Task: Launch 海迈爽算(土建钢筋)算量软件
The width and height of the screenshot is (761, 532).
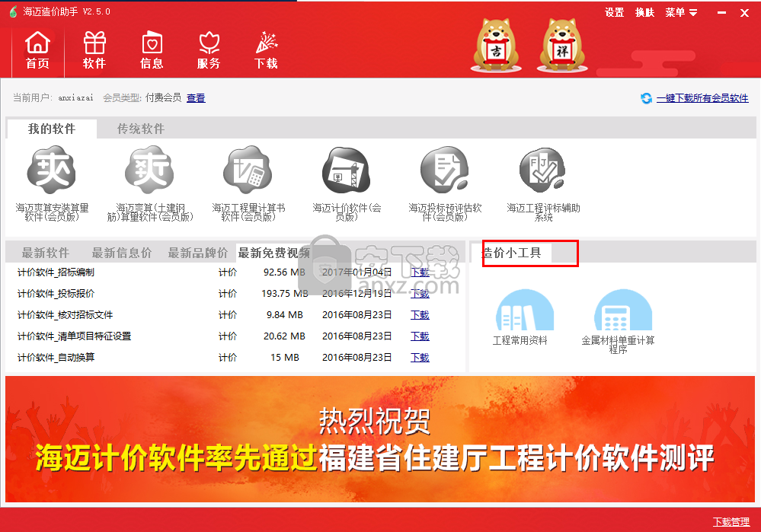Action: (x=150, y=183)
